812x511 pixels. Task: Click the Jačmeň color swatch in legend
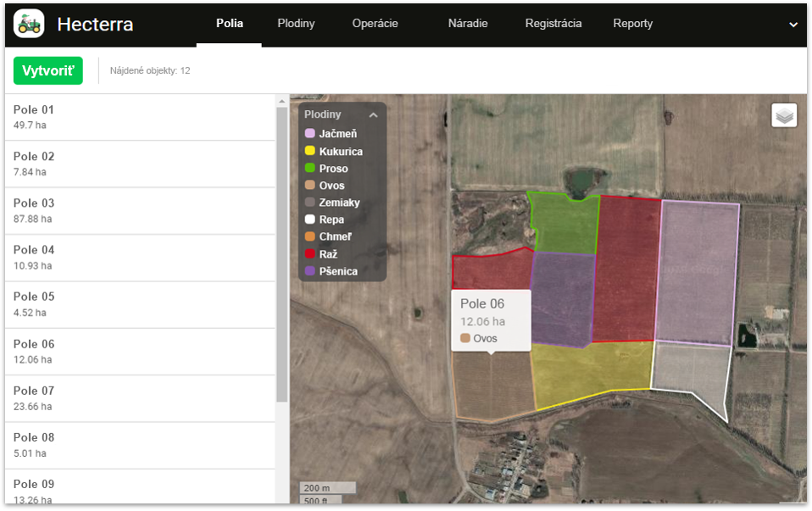click(x=310, y=134)
